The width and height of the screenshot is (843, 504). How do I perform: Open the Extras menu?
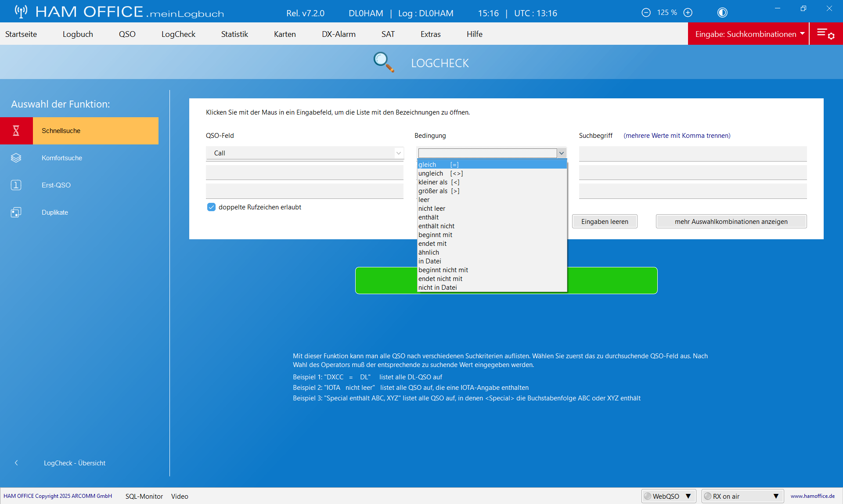coord(431,34)
